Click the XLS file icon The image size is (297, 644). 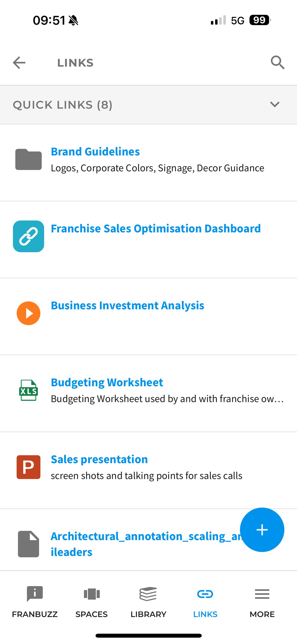(29, 390)
